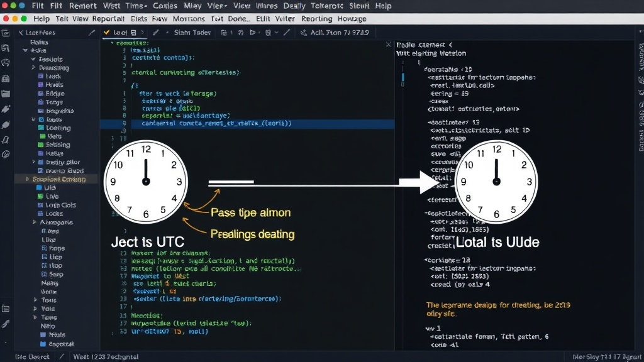Select the Bogrekls file
The image size is (644, 362).
click(60, 111)
